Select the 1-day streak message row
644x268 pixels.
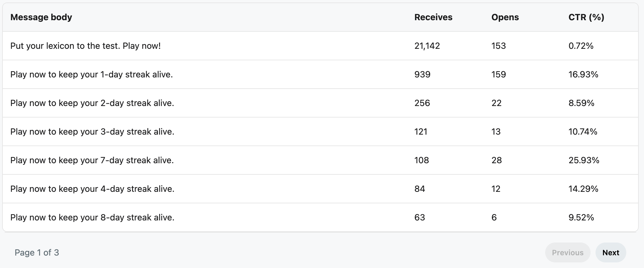click(320, 74)
